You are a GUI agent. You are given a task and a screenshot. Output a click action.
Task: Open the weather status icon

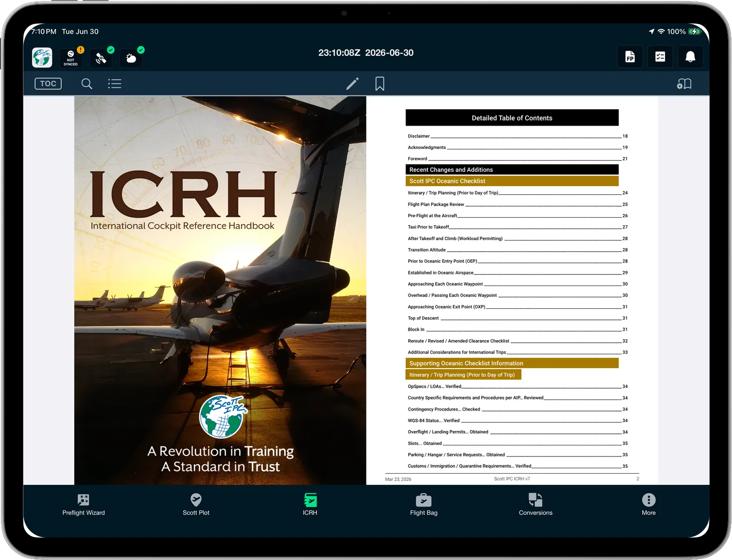point(132,57)
